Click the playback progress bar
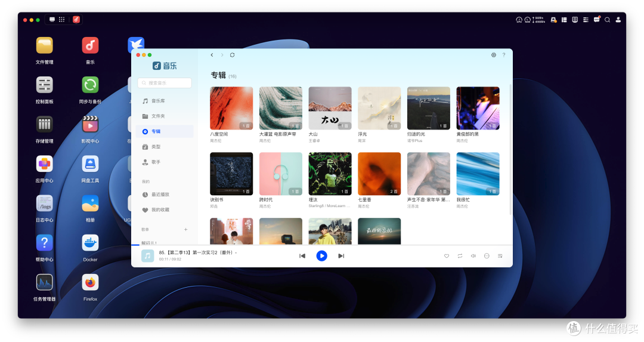Image resolution: width=644 pixels, height=342 pixels. click(321, 245)
